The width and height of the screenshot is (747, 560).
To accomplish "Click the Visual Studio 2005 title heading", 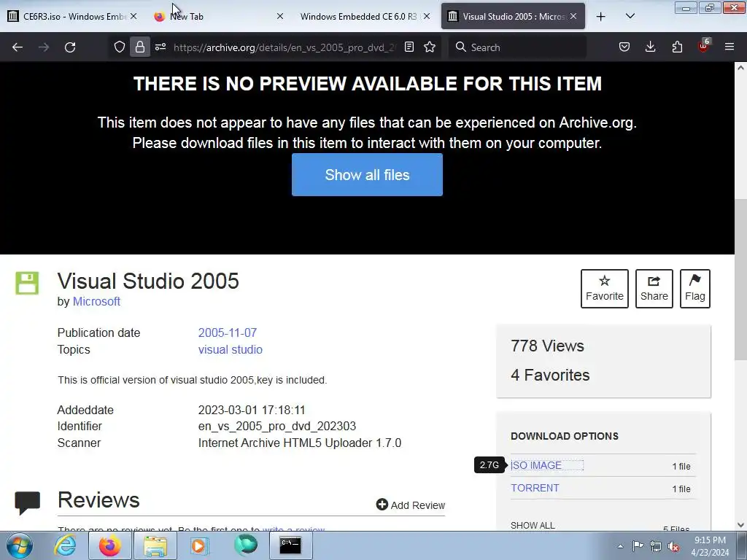I will tap(148, 281).
